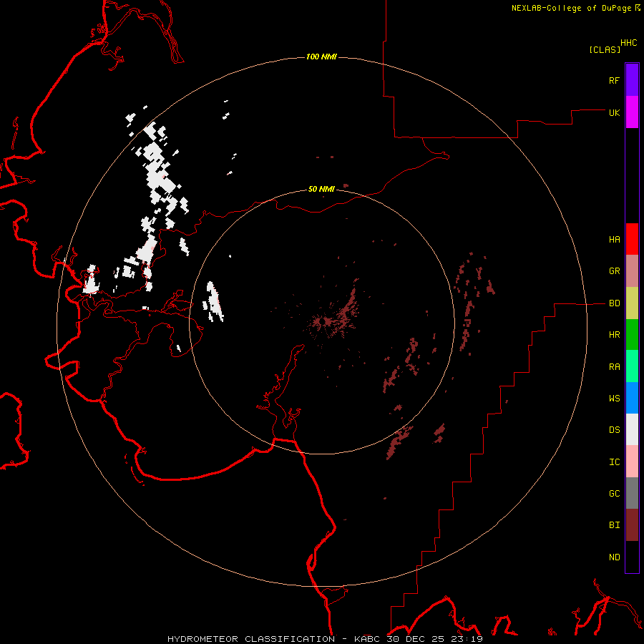Click the WS legend label
Screen dimensions: 644x644
[x=614, y=399]
